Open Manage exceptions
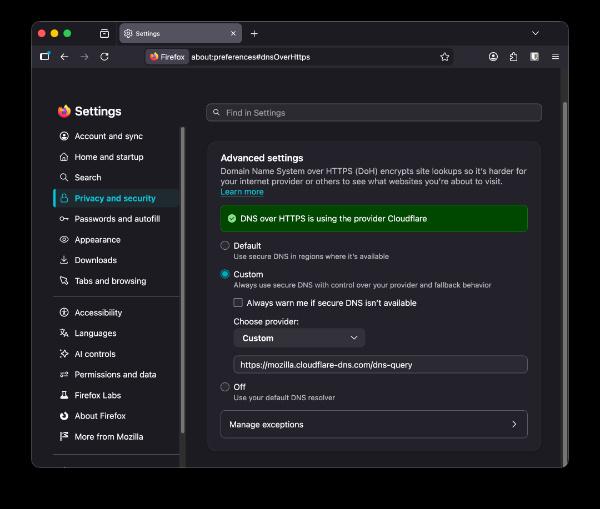Image resolution: width=600 pixels, height=509 pixels. [374, 424]
